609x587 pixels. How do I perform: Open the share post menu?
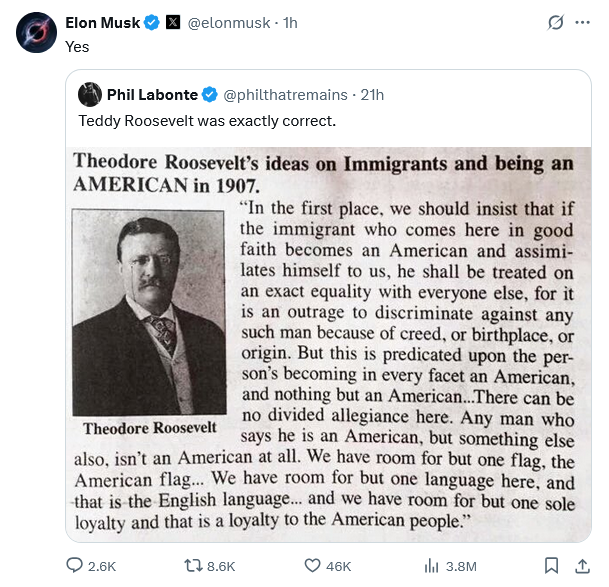[582, 566]
